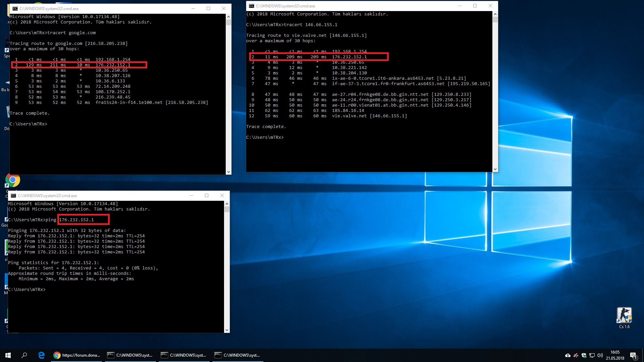Launch the Cs 1.6 desktop shortcut
This screenshot has width=644, height=362.
coord(624,316)
